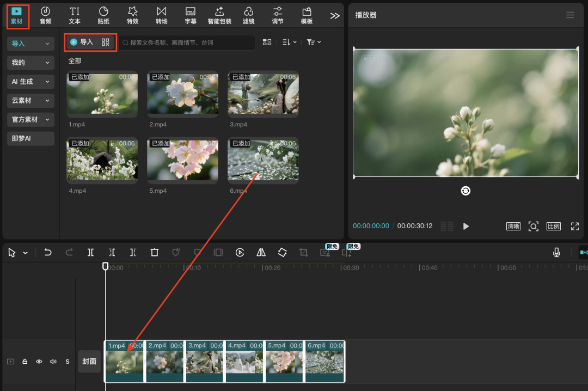Toggle the main track lock icon
Viewport: 588px width, 391px height.
click(24, 362)
